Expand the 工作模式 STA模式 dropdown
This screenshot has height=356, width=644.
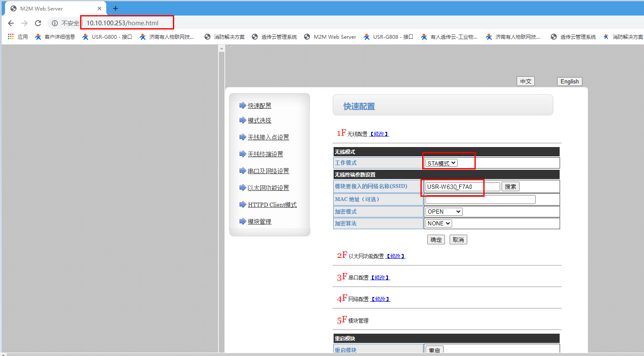(x=441, y=163)
